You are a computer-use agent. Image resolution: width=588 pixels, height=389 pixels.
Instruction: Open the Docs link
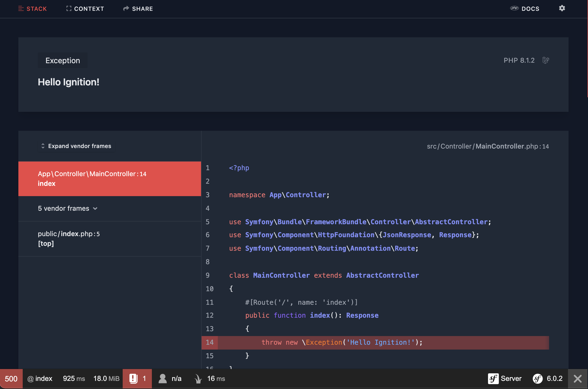tap(530, 9)
